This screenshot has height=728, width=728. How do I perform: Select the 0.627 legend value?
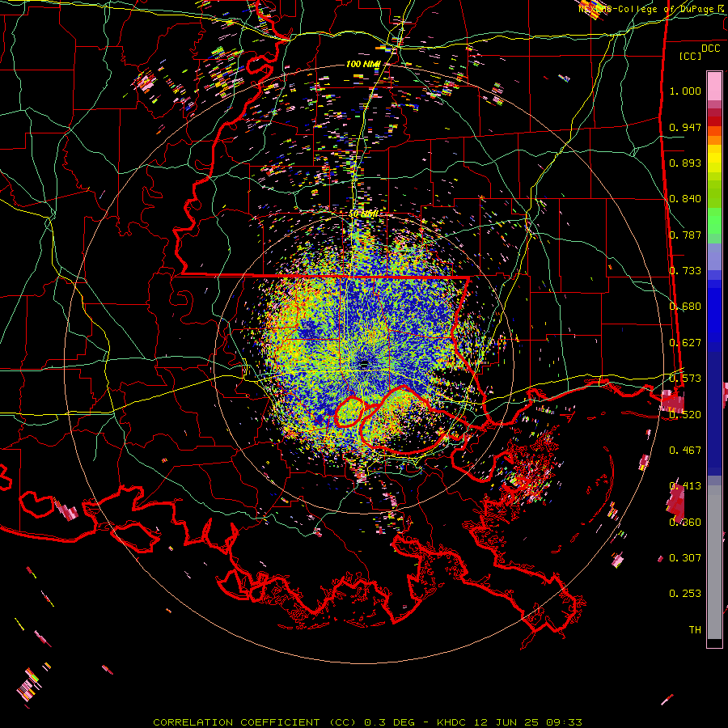coord(685,342)
